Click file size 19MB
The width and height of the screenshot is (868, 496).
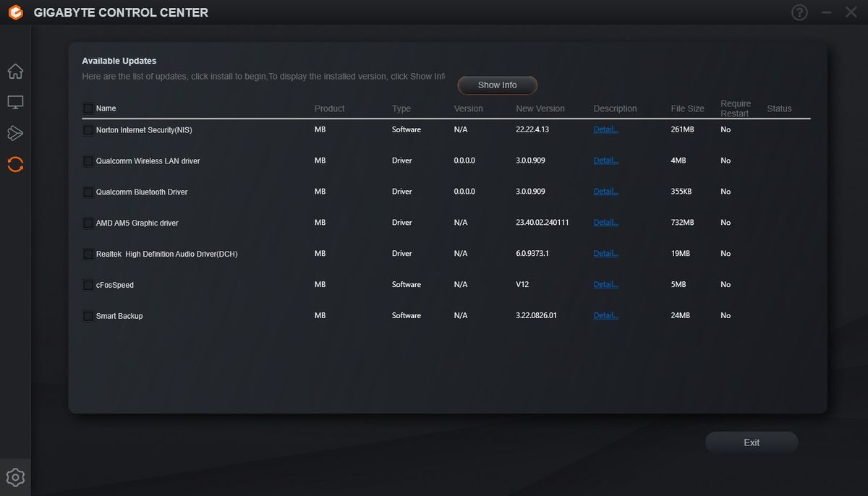pyautogui.click(x=681, y=254)
